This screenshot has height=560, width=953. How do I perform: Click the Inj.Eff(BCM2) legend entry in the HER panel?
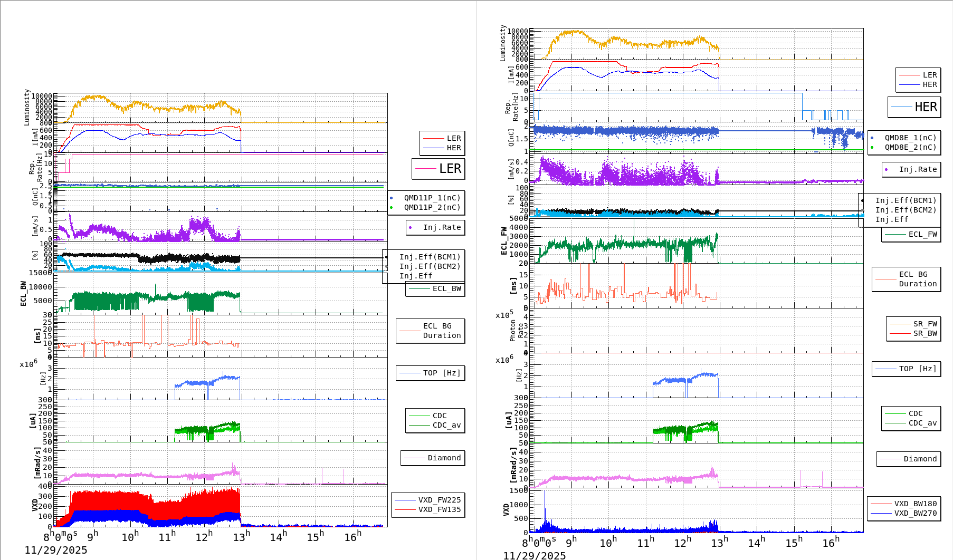pyautogui.click(x=906, y=210)
